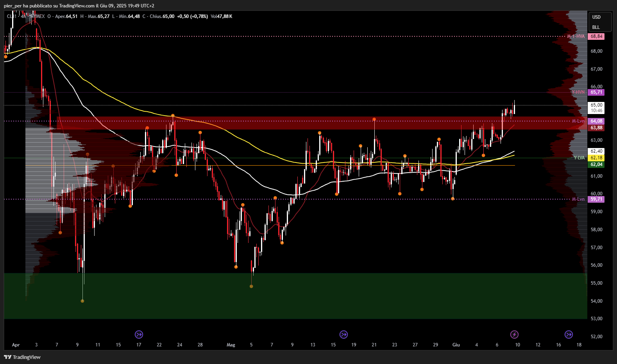Click the Y-LVA level label
Screen dimensions: 617x364
click(x=579, y=158)
